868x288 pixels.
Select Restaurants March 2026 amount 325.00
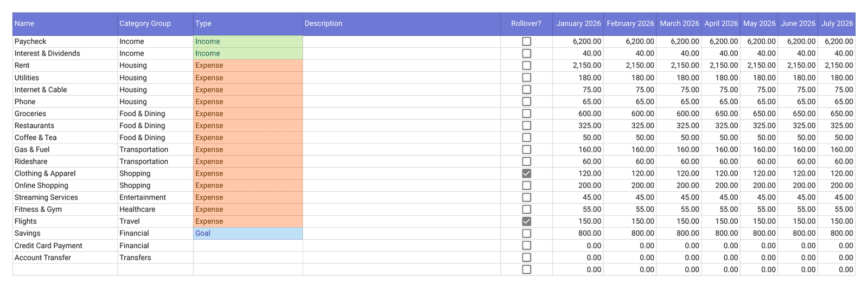679,126
